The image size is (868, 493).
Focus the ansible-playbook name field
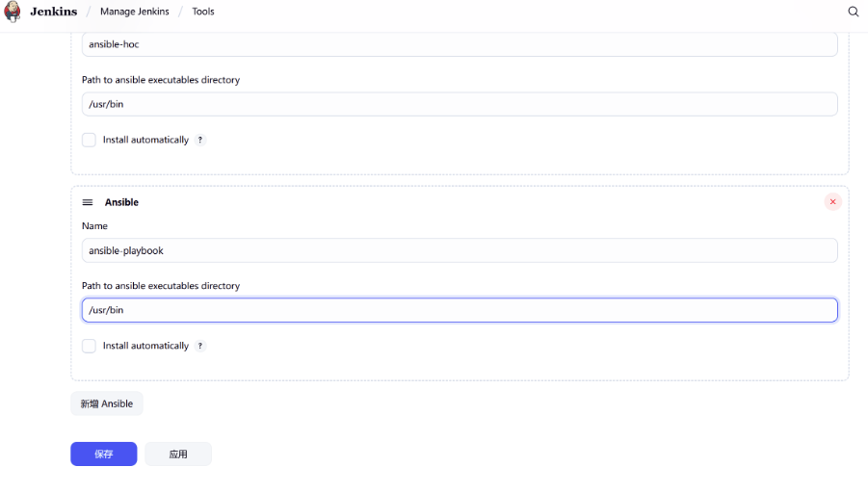coord(460,250)
